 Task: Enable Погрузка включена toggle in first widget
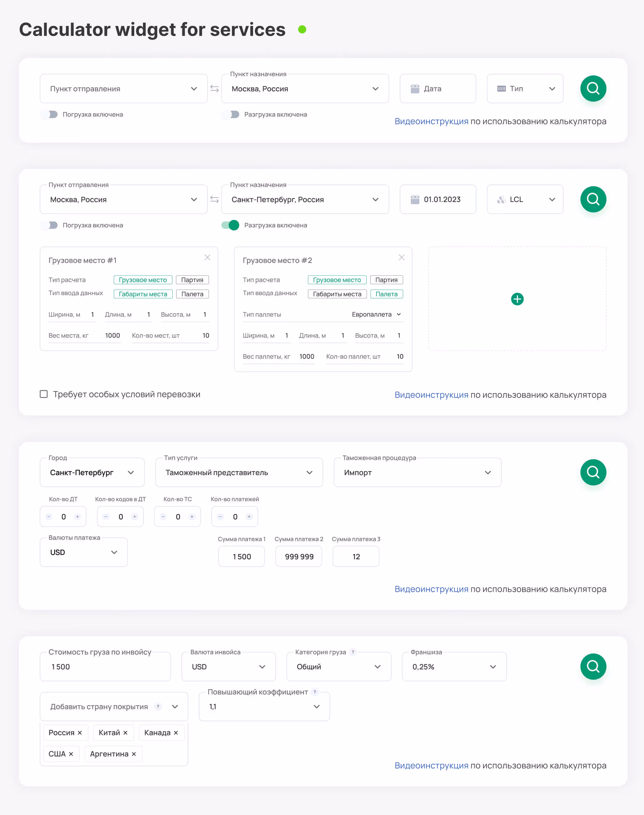pyautogui.click(x=49, y=114)
